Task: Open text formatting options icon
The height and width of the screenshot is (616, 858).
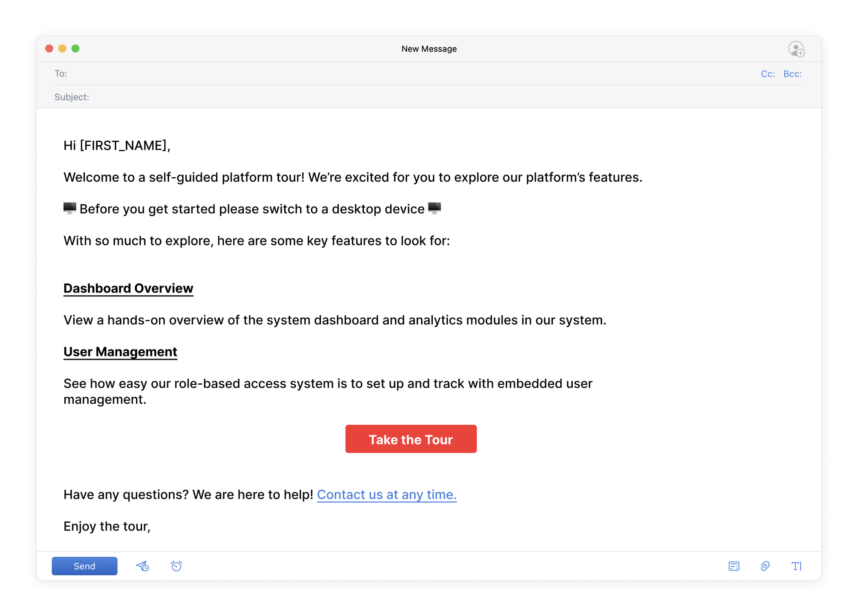Action: click(796, 566)
